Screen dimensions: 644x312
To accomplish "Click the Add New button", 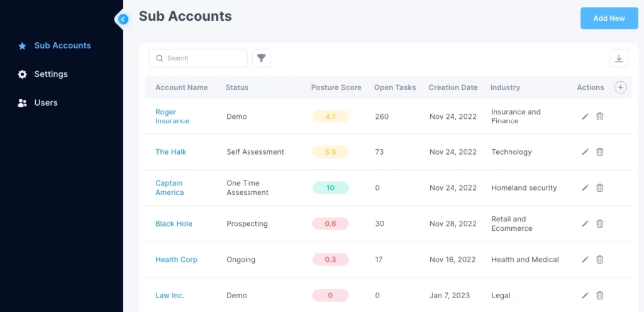I will pyautogui.click(x=609, y=18).
